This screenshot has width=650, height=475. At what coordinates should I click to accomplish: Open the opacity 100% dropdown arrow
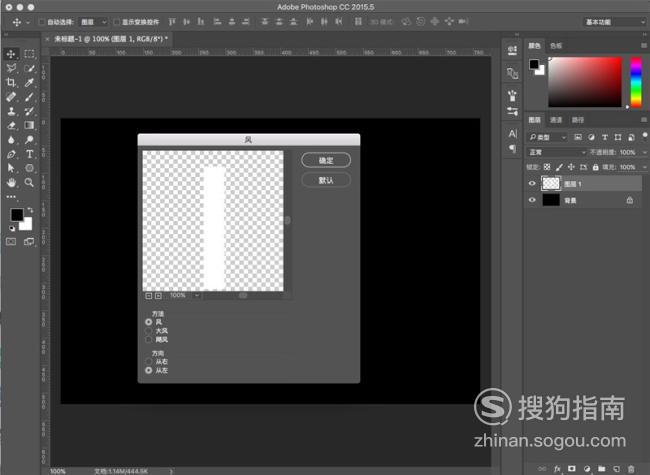[x=645, y=152]
